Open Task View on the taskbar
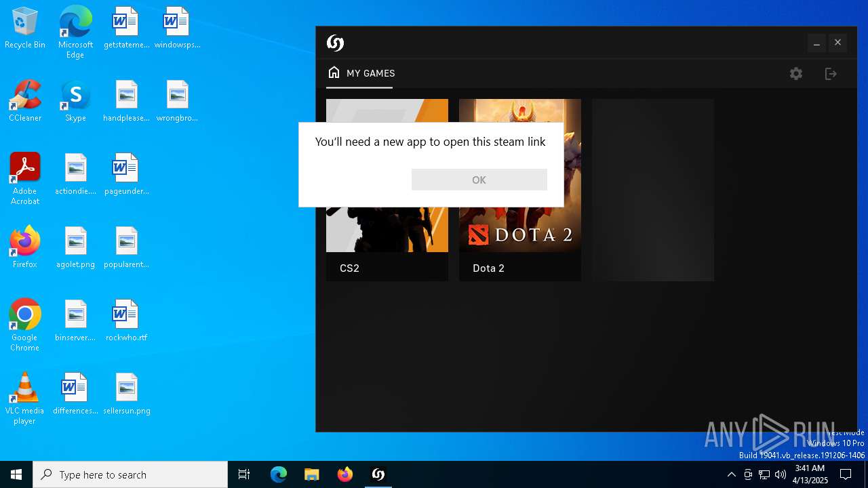The width and height of the screenshot is (868, 488). coord(244,474)
